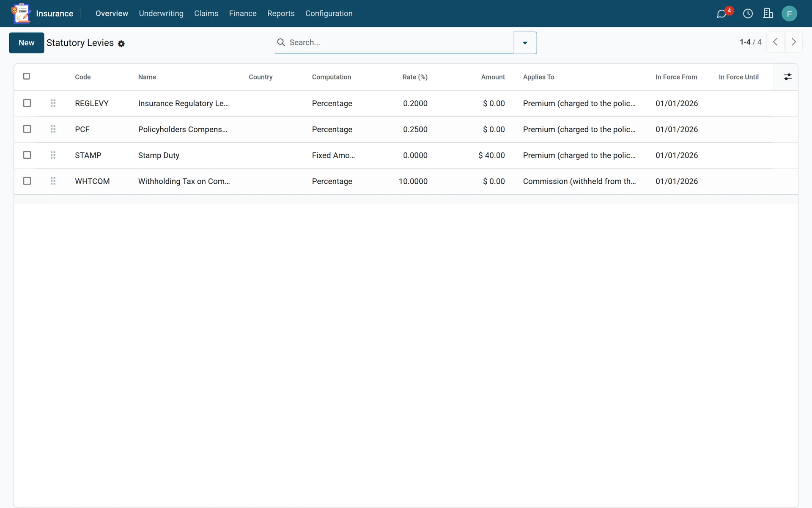
Task: Grab the drag handle on REGLEVY row
Action: [x=53, y=103]
